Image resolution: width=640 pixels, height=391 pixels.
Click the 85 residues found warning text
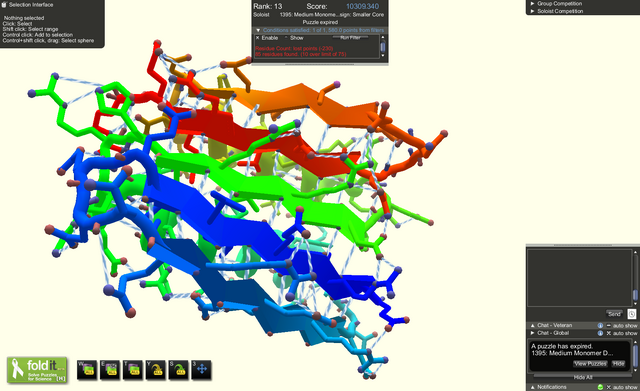click(300, 54)
